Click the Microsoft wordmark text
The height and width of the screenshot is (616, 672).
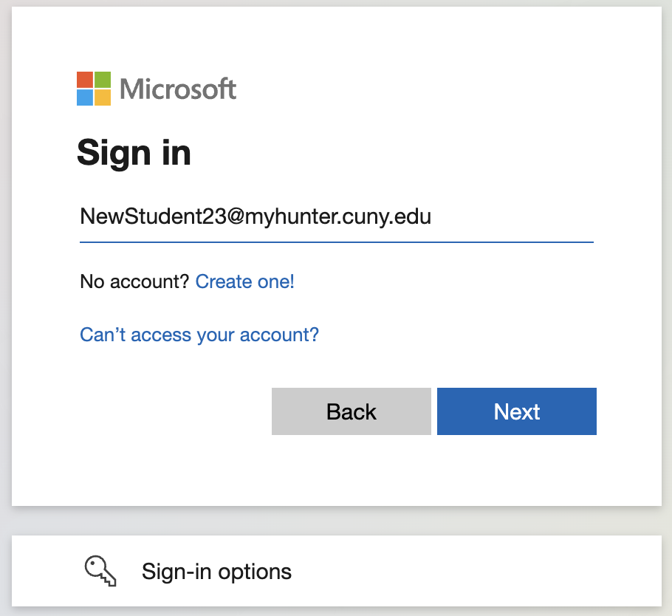178,89
